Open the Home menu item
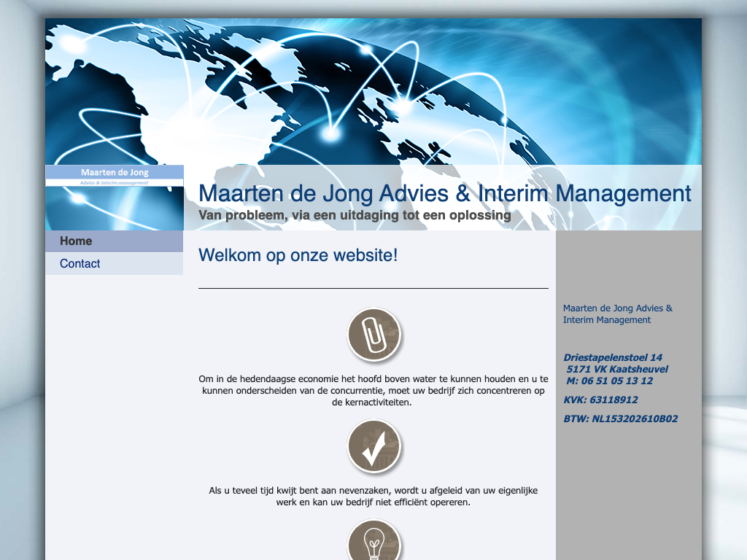This screenshot has width=747, height=560. 76,241
